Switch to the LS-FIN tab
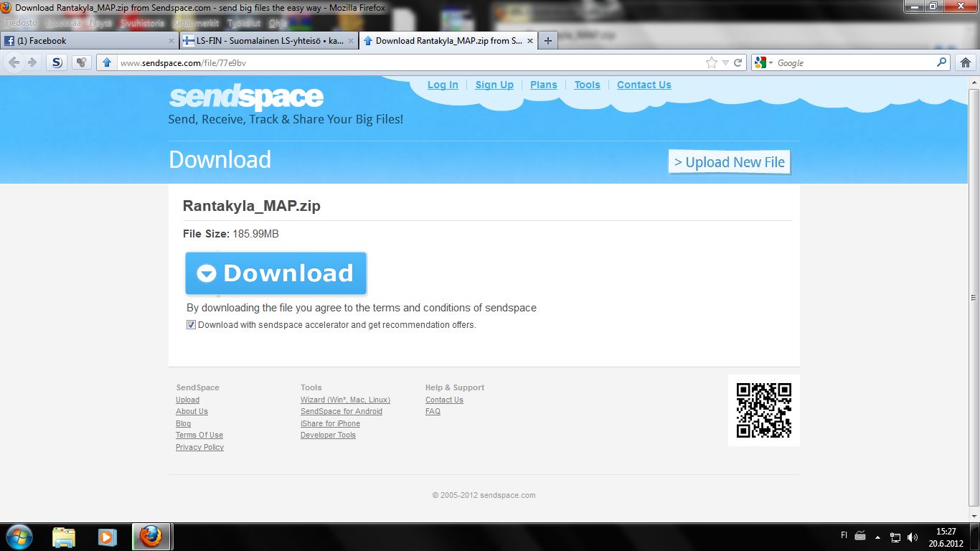The image size is (980, 551). [x=268, y=41]
